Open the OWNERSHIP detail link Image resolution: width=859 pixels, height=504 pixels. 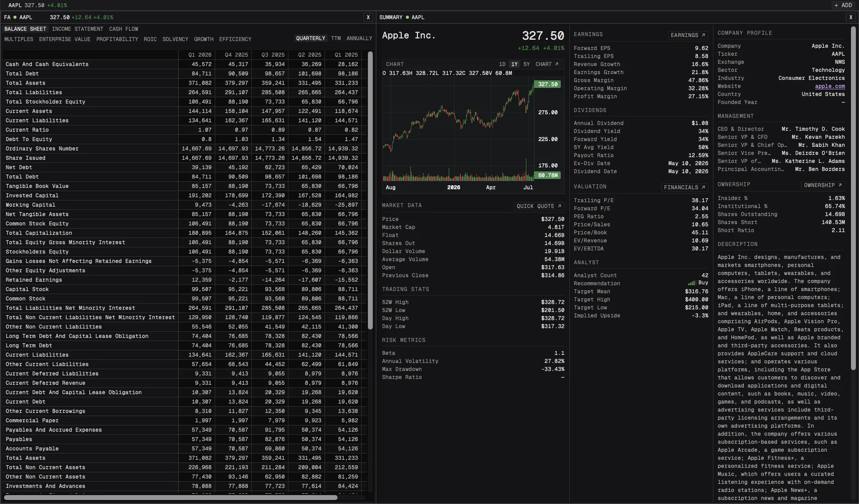823,185
